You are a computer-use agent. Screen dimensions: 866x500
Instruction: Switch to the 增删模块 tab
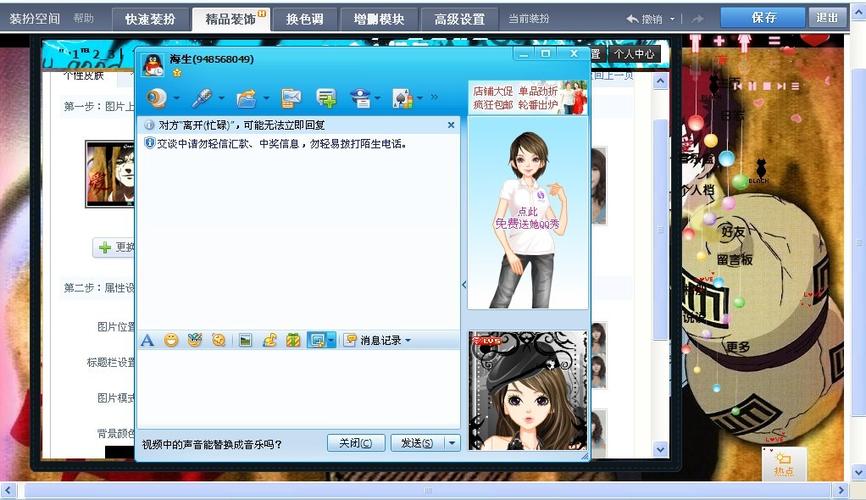379,19
